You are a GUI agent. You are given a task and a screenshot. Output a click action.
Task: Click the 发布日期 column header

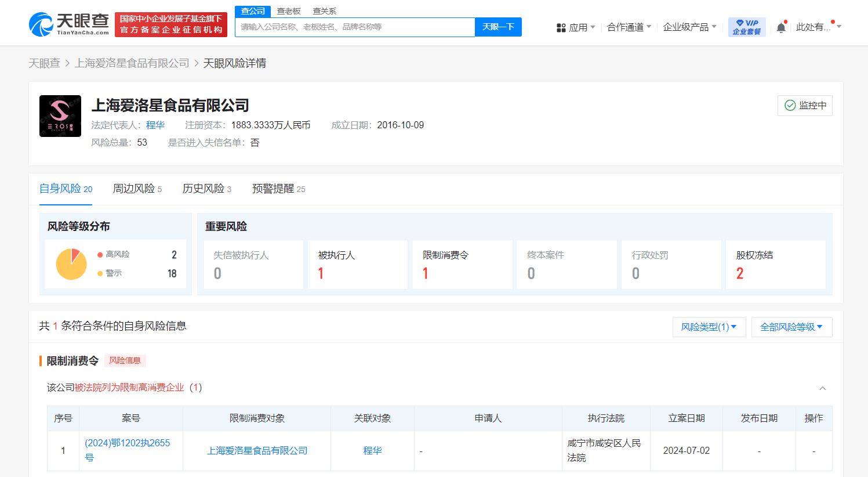click(759, 418)
